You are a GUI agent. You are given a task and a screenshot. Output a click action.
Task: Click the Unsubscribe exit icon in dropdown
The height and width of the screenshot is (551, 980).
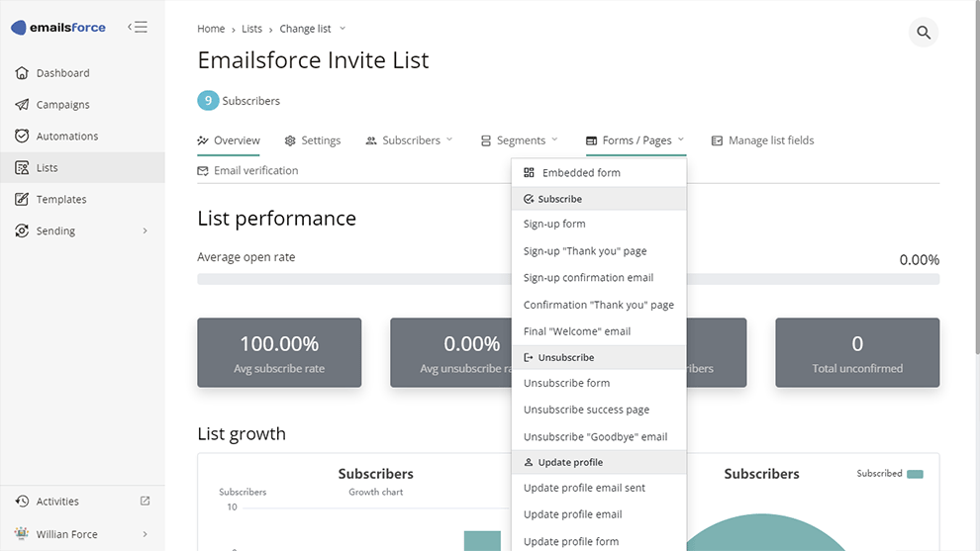pos(529,357)
